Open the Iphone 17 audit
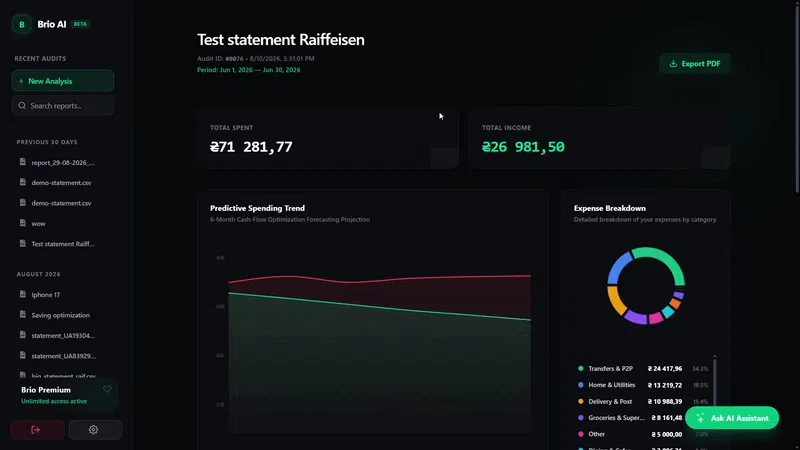800x450 pixels. click(45, 295)
